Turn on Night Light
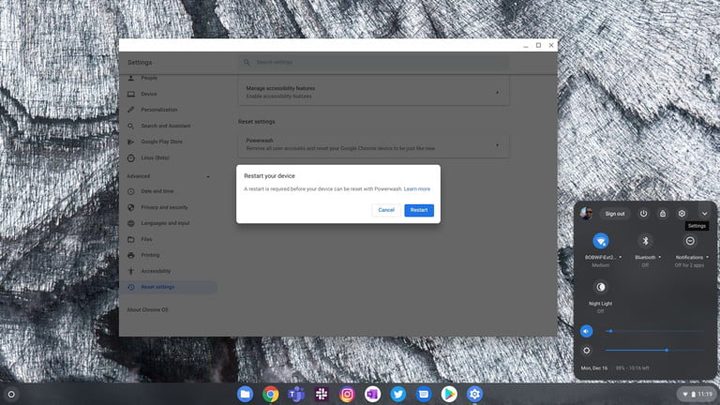Viewport: 720px width, 405px height. pyautogui.click(x=601, y=287)
